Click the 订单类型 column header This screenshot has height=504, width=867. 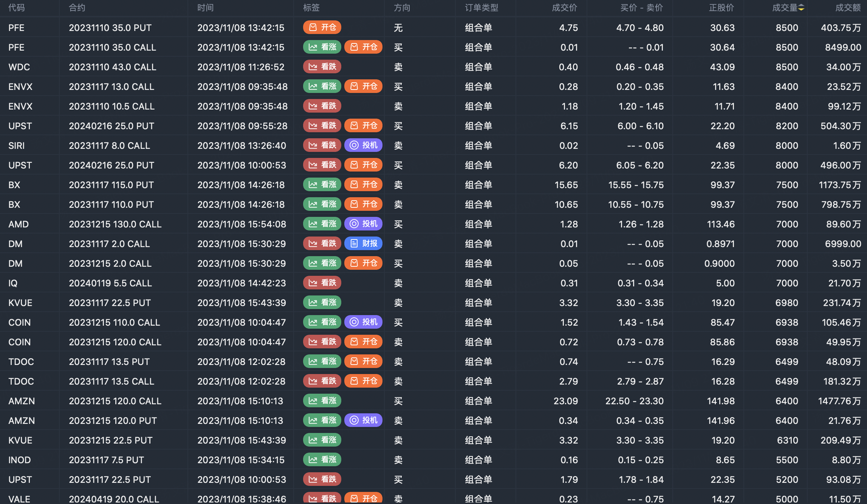pyautogui.click(x=481, y=8)
